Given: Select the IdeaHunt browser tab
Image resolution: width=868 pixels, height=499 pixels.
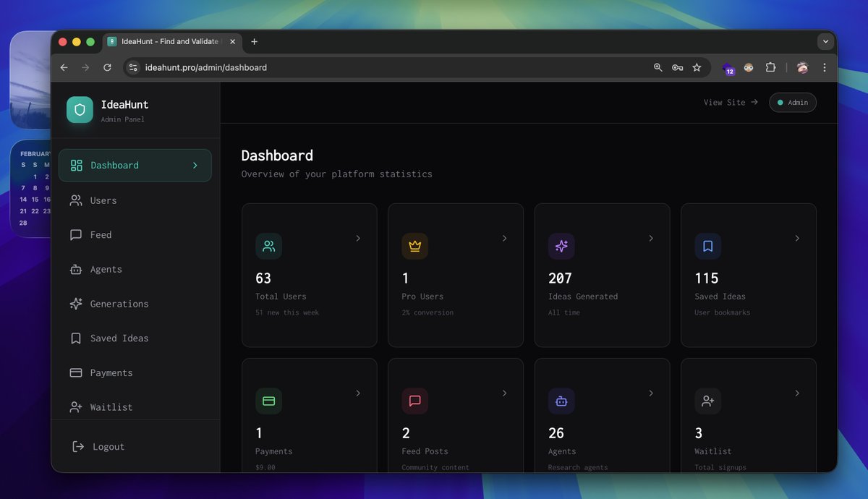Looking at the screenshot, I should coord(171,42).
